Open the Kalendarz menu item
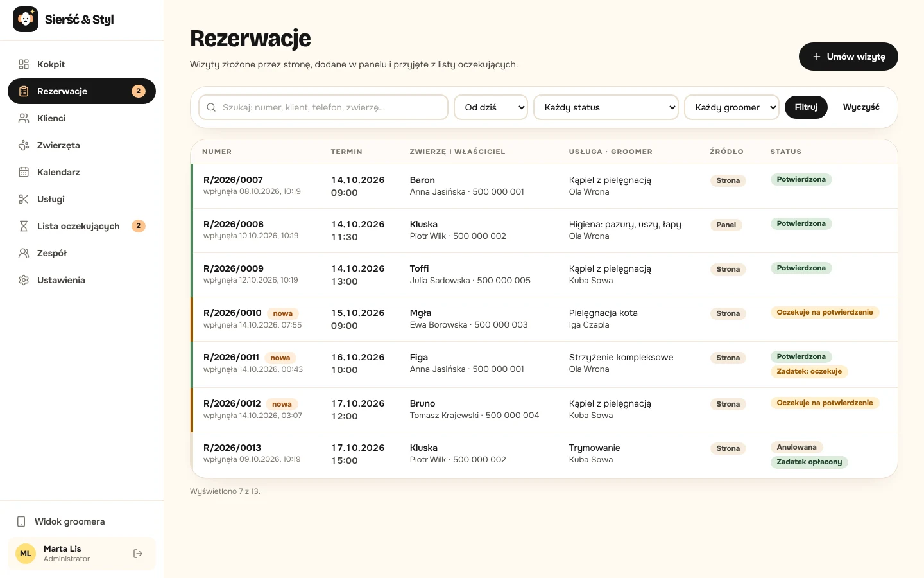Image resolution: width=924 pixels, height=578 pixels. pyautogui.click(x=81, y=172)
